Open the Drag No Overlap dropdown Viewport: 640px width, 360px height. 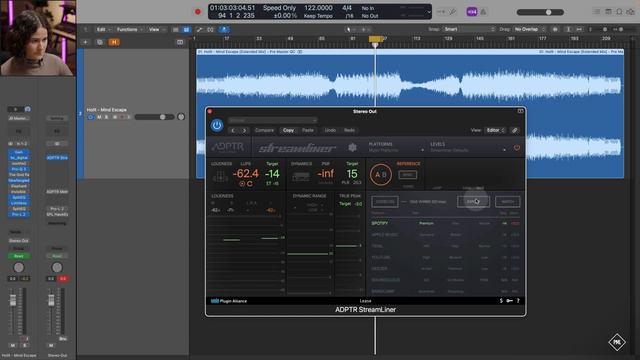529,29
